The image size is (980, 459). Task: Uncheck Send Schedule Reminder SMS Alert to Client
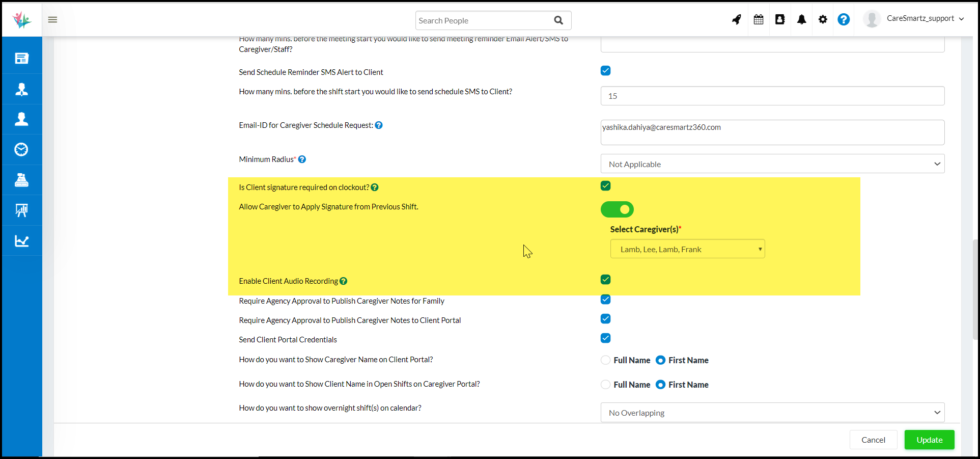click(x=605, y=71)
